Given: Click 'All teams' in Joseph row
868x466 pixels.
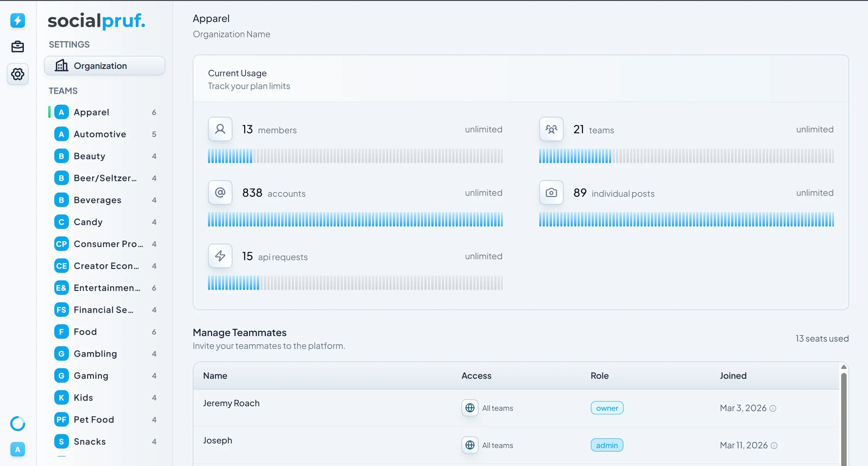Looking at the screenshot, I should (x=497, y=445).
